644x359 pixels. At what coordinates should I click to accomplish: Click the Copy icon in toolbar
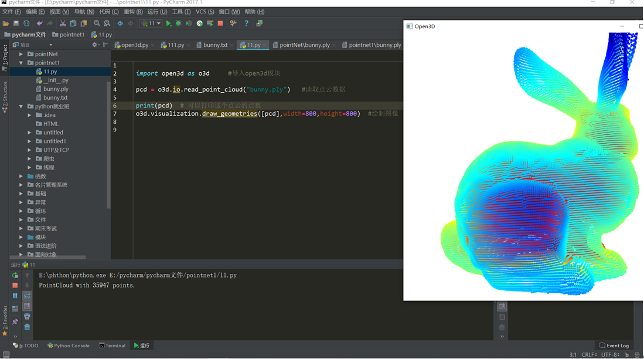point(73,23)
